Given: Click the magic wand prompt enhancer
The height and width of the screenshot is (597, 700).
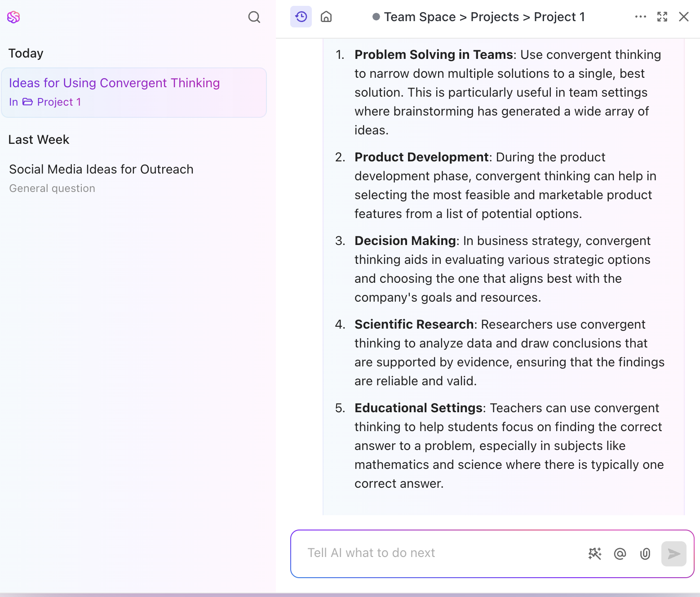Looking at the screenshot, I should [595, 554].
